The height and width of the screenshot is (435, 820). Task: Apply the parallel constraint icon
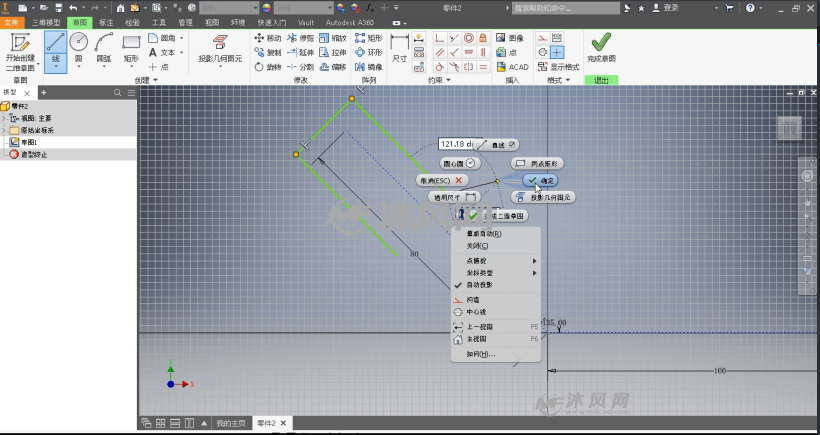coord(440,52)
